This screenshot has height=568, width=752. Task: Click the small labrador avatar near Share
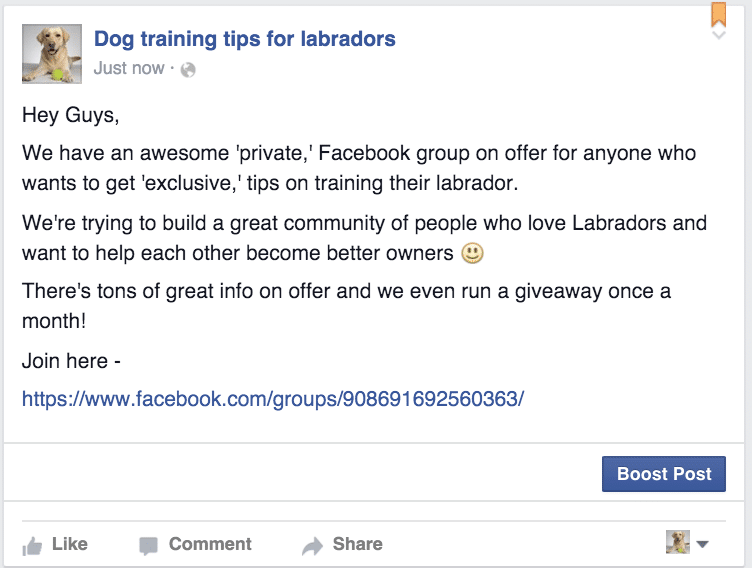click(678, 542)
